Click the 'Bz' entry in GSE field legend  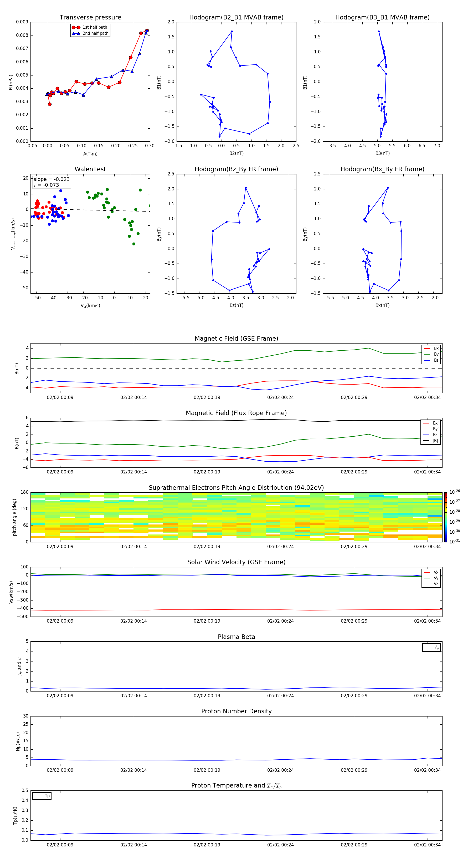431,361
